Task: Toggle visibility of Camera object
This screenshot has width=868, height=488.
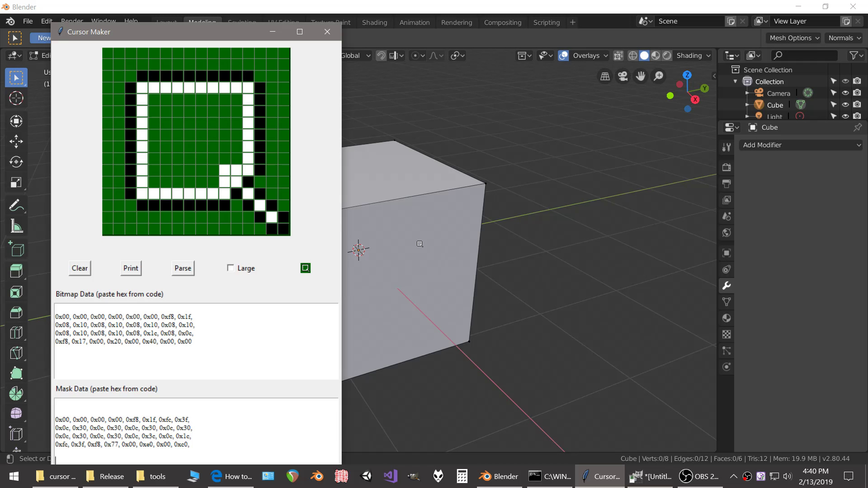Action: coord(845,93)
